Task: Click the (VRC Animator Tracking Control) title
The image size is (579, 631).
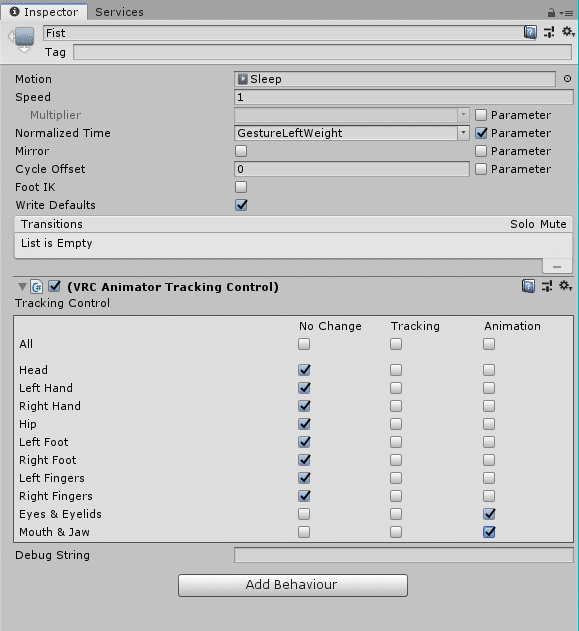Action: 173,287
